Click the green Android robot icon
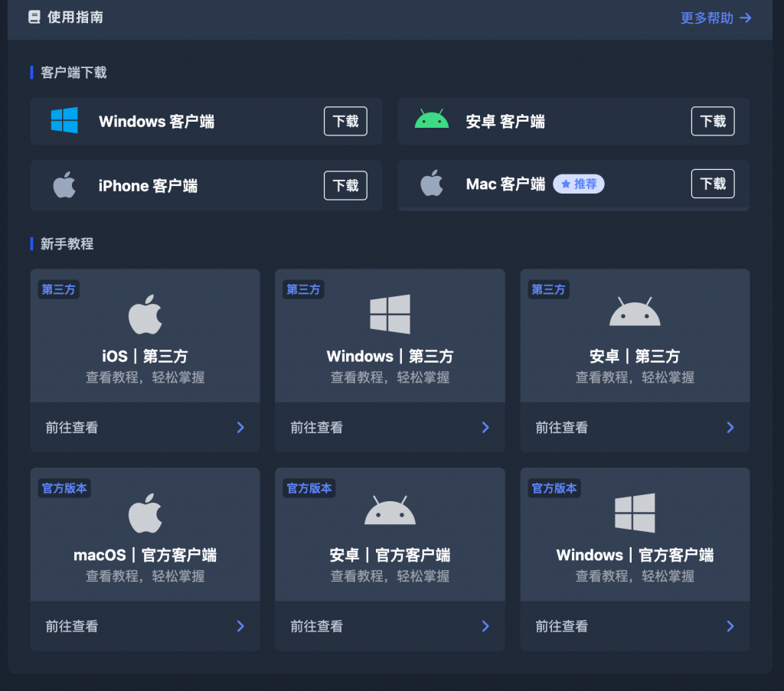 tap(432, 120)
